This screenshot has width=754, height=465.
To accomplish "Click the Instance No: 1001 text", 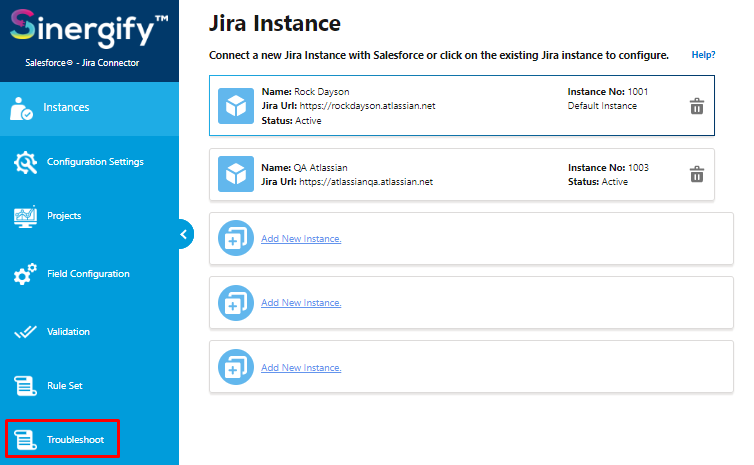I will click(608, 91).
